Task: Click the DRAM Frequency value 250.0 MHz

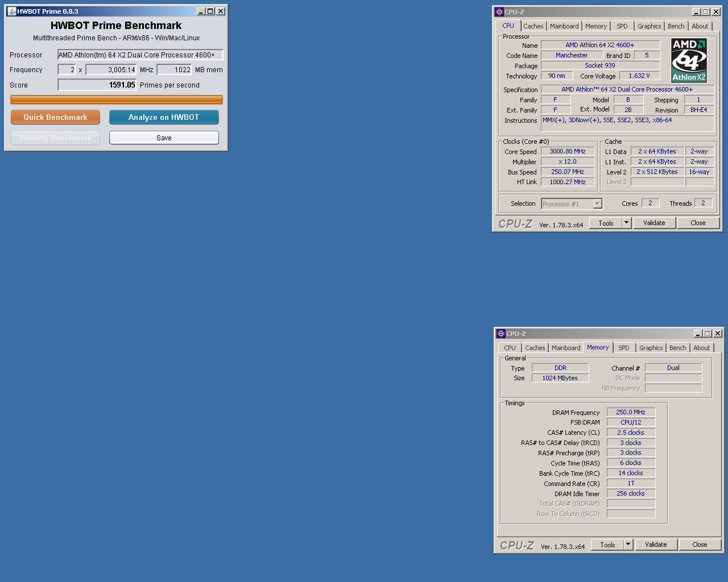Action: pos(631,412)
